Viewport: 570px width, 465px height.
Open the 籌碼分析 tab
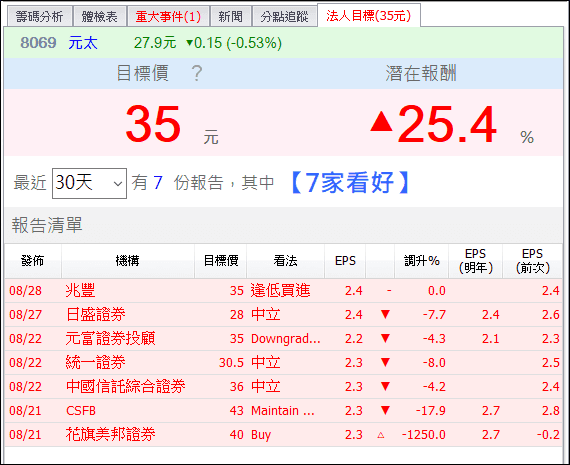(x=39, y=17)
